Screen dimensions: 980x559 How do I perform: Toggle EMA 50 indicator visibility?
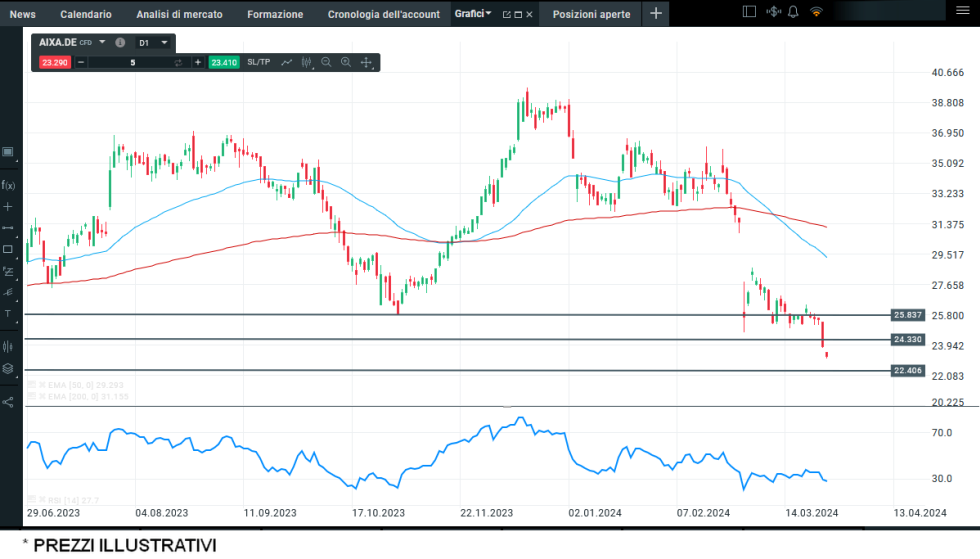click(31, 385)
